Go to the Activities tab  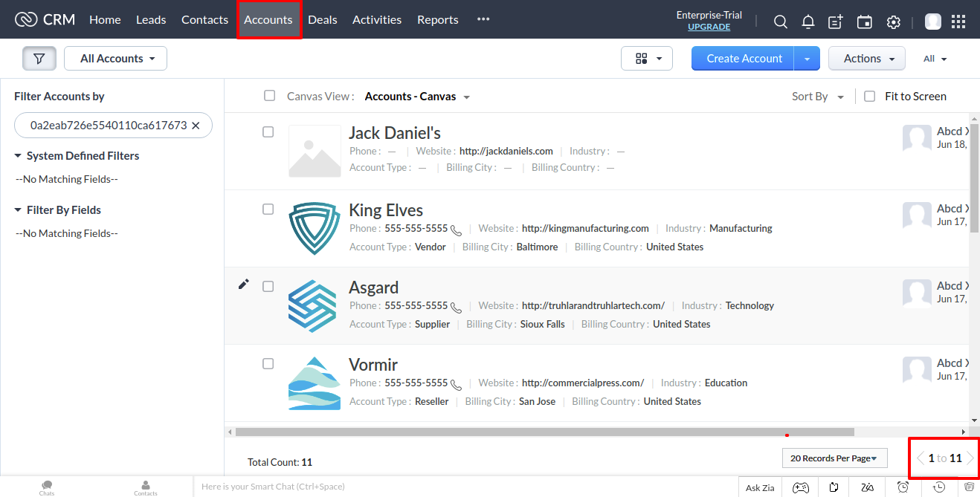pos(377,19)
